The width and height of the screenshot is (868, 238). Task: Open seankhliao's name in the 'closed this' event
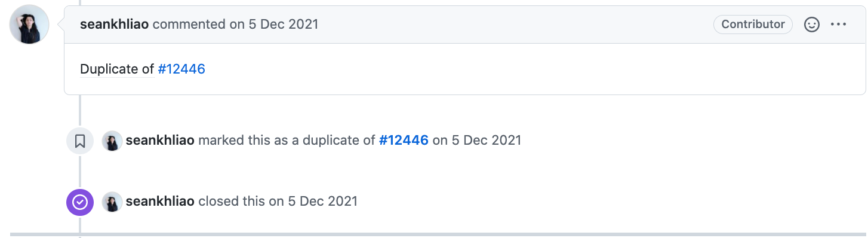(160, 201)
